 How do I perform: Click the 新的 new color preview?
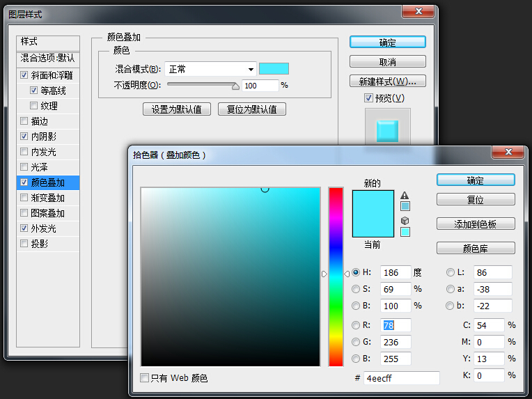373,202
